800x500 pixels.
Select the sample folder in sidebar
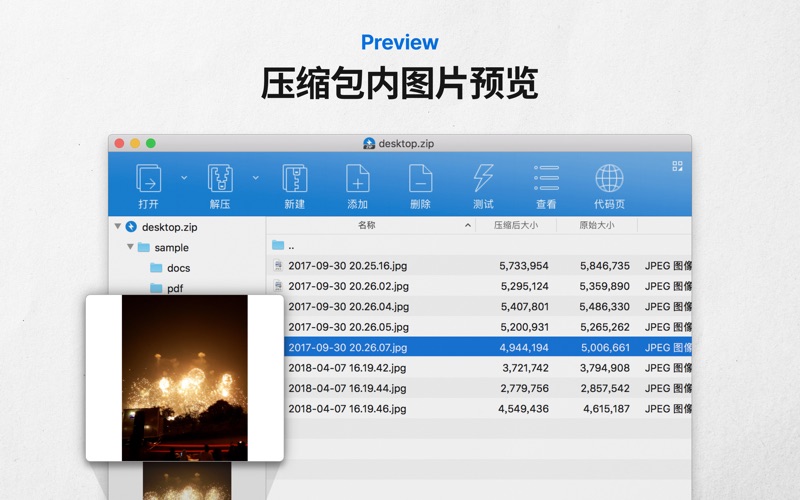pos(171,247)
